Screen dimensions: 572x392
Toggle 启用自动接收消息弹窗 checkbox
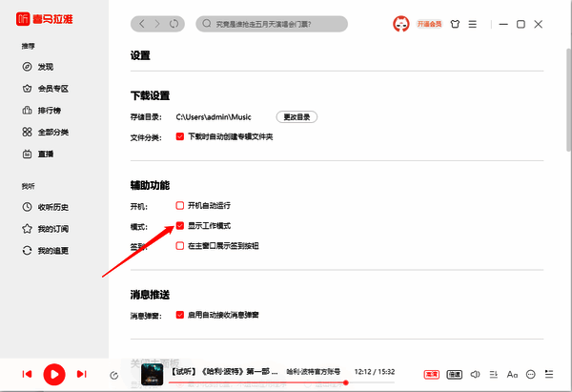coord(180,315)
